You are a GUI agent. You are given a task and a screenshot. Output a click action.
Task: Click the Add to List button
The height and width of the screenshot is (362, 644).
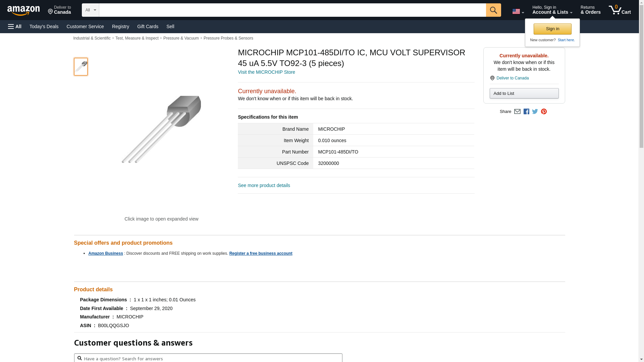pos(524,94)
